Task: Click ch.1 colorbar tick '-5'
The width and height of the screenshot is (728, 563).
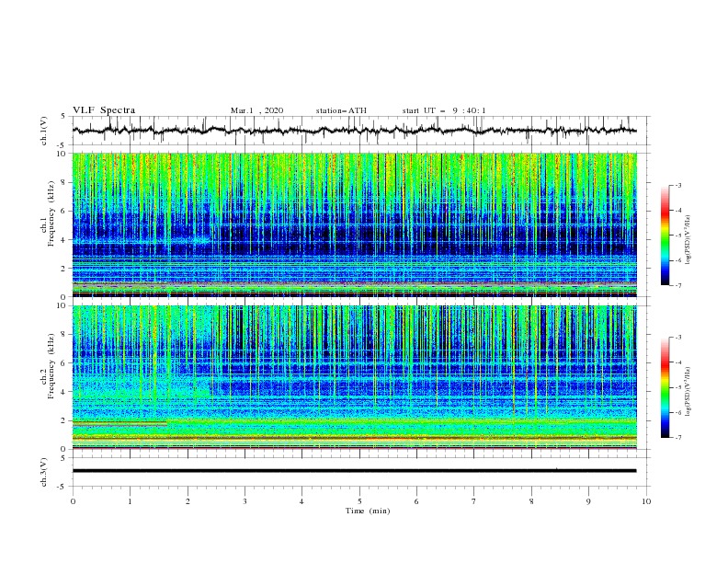Action: tap(678, 236)
